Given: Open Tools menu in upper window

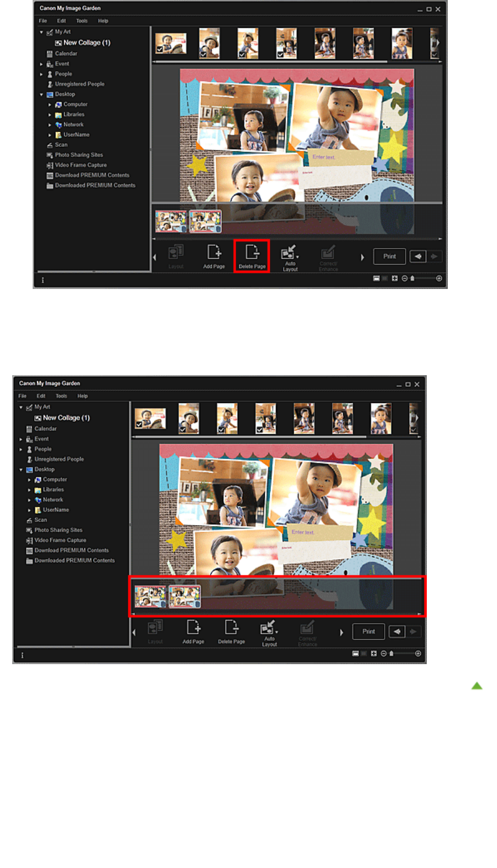Looking at the screenshot, I should (x=82, y=21).
